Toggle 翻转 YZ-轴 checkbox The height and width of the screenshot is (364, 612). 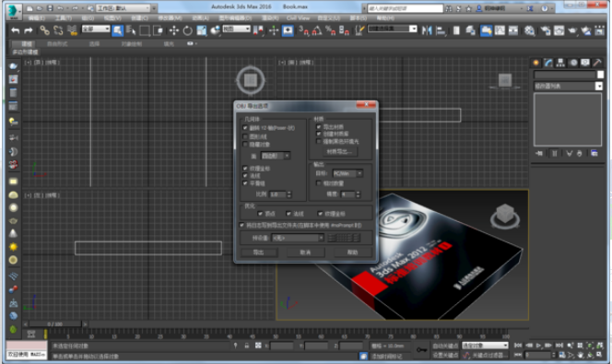[x=245, y=127]
